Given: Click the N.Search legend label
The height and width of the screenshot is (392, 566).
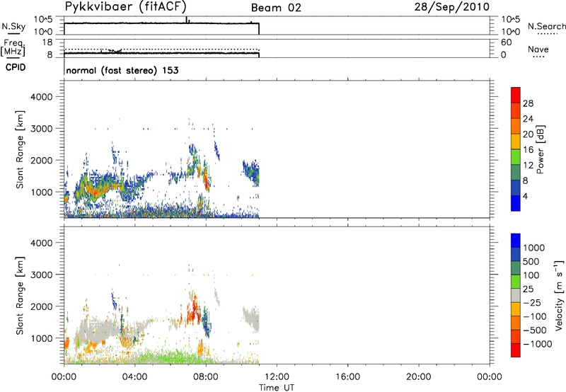Looking at the screenshot, I should (546, 26).
